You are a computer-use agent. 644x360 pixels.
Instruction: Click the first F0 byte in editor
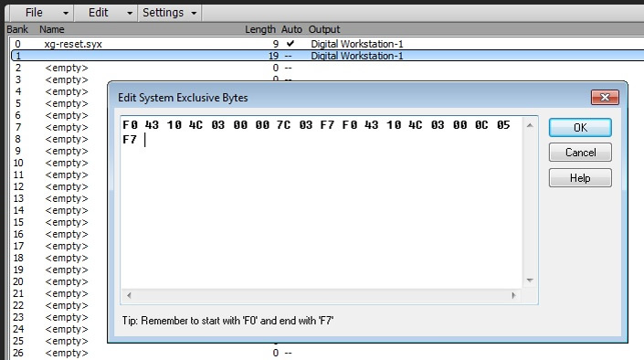pyautogui.click(x=131, y=125)
